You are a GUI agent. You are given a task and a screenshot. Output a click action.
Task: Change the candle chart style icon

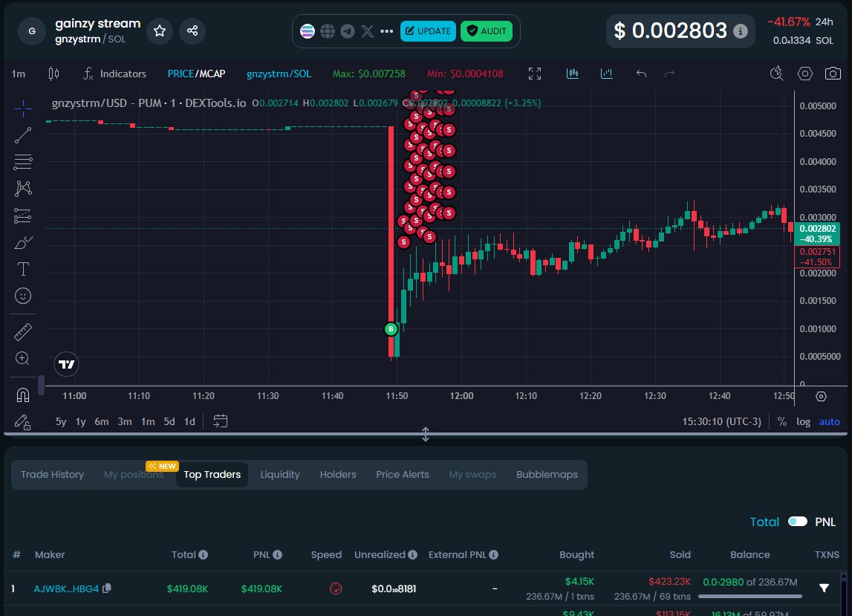53,74
